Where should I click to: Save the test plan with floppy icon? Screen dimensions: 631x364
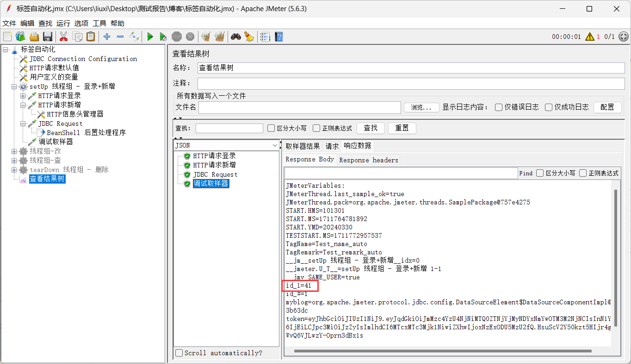click(47, 37)
